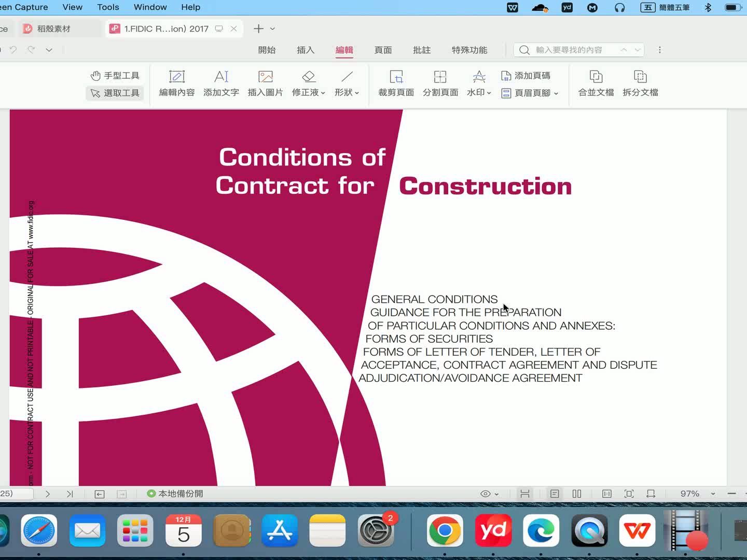Open the three-dot more options menu
The width and height of the screenshot is (747, 560).
660,50
